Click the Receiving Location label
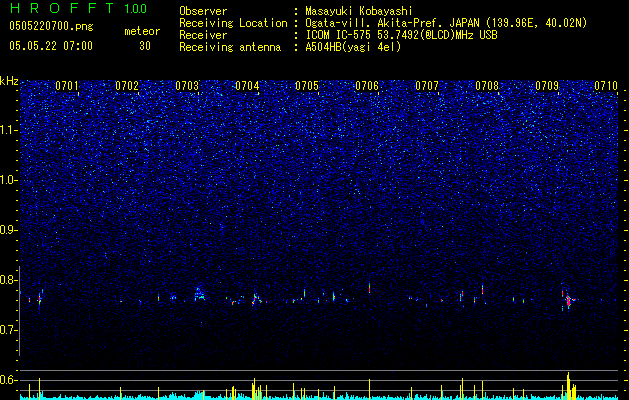Screen dimensions: 629x400 pos(233,23)
